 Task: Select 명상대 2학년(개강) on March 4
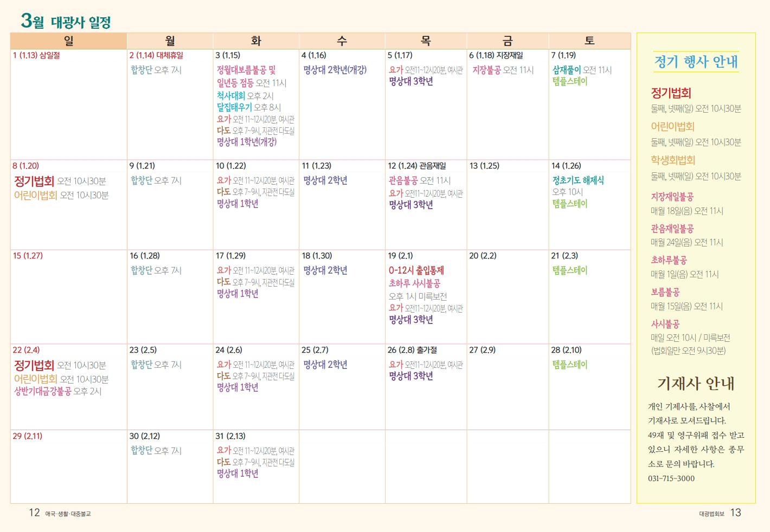pos(335,70)
